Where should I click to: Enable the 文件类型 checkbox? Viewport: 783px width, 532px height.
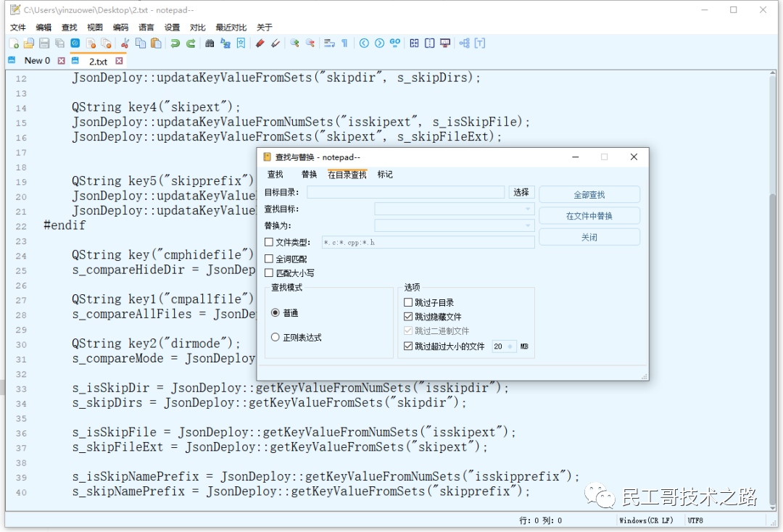click(x=269, y=242)
